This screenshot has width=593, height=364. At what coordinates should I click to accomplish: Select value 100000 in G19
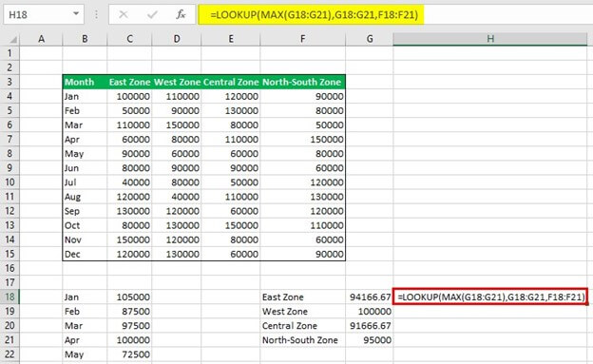click(370, 312)
